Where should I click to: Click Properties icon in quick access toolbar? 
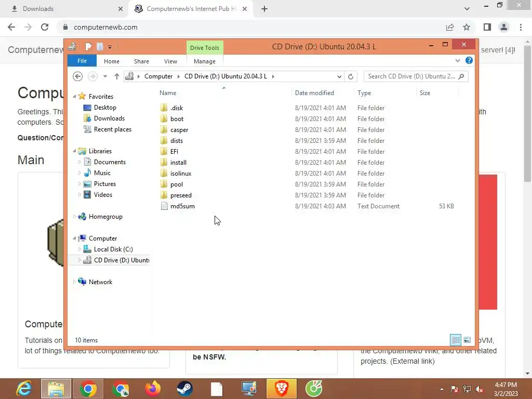pos(88,46)
